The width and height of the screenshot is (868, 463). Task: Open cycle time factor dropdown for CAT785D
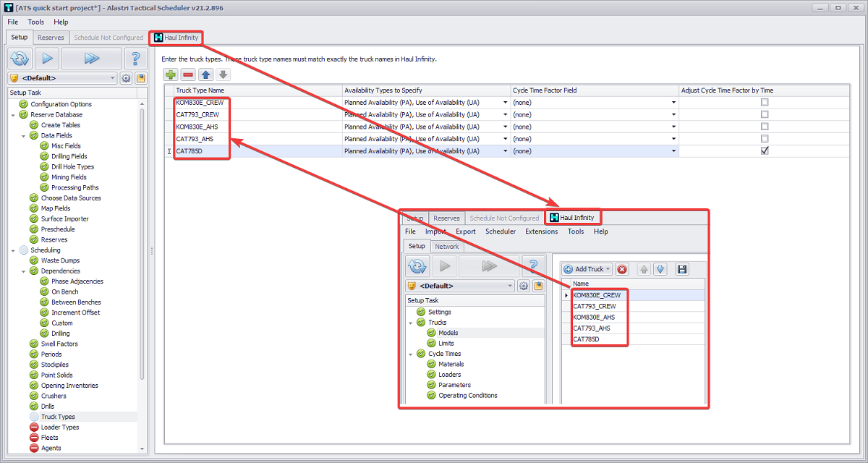pos(673,151)
